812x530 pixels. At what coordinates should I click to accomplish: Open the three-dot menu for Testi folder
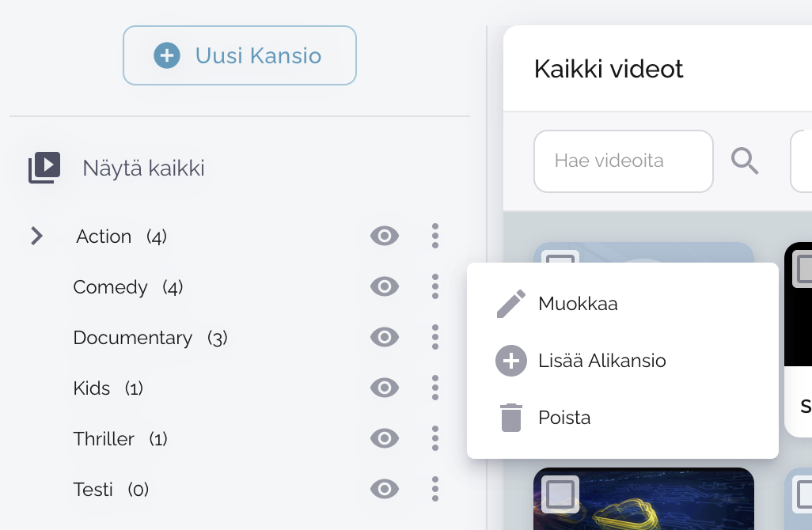point(435,489)
